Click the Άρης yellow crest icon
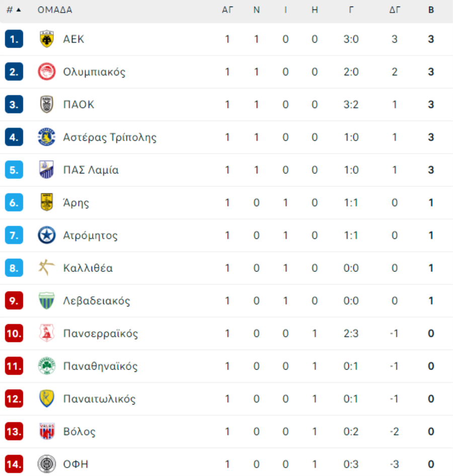The height and width of the screenshot is (476, 453). 46,202
